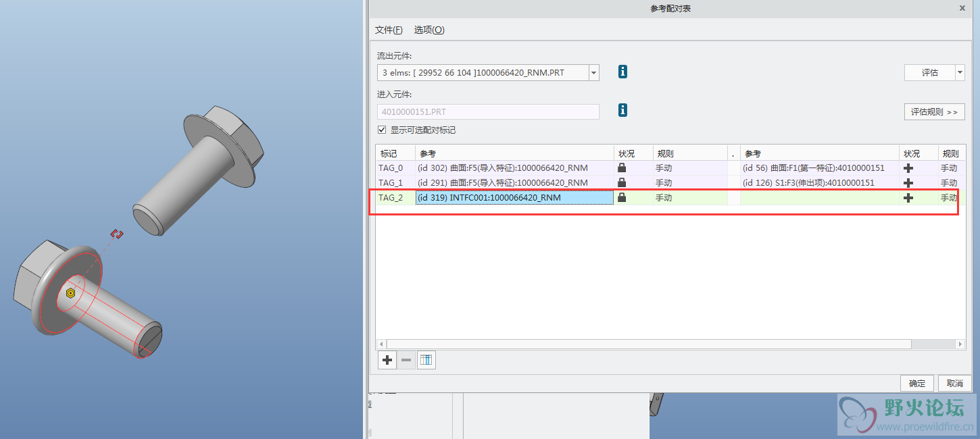Screen dimensions: 980x439
Task: Add a new tag row with plus button
Action: tap(387, 360)
